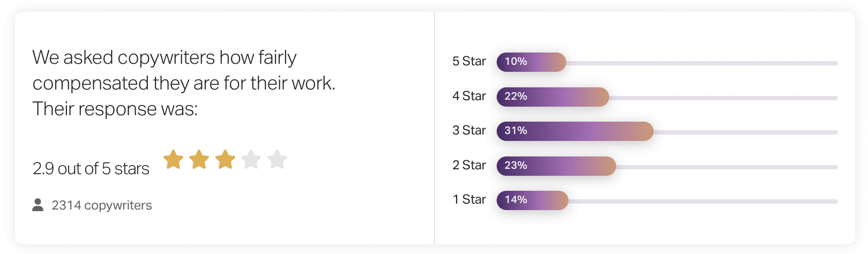This screenshot has width=868, height=254.
Task: Select the 5 Star 10% bar
Action: tap(532, 62)
